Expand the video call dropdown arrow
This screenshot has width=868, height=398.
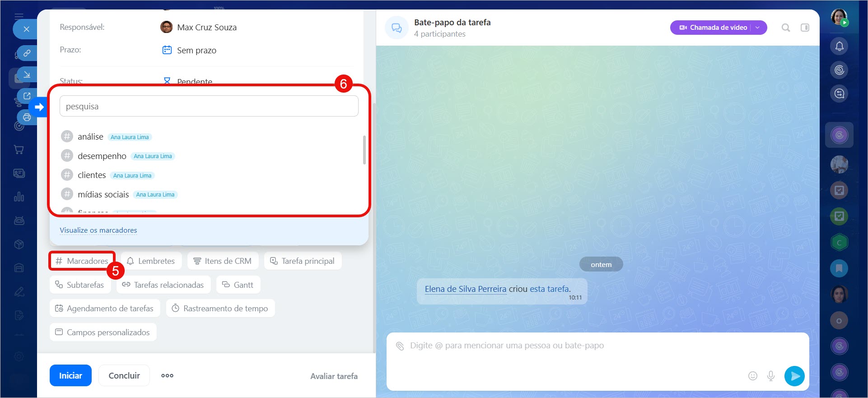pyautogui.click(x=758, y=28)
